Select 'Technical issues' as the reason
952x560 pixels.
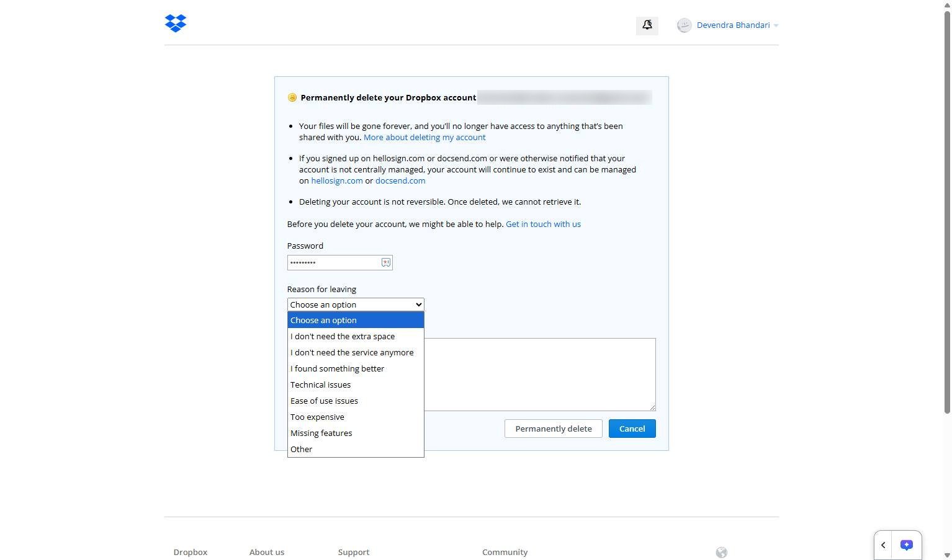pyautogui.click(x=356, y=384)
